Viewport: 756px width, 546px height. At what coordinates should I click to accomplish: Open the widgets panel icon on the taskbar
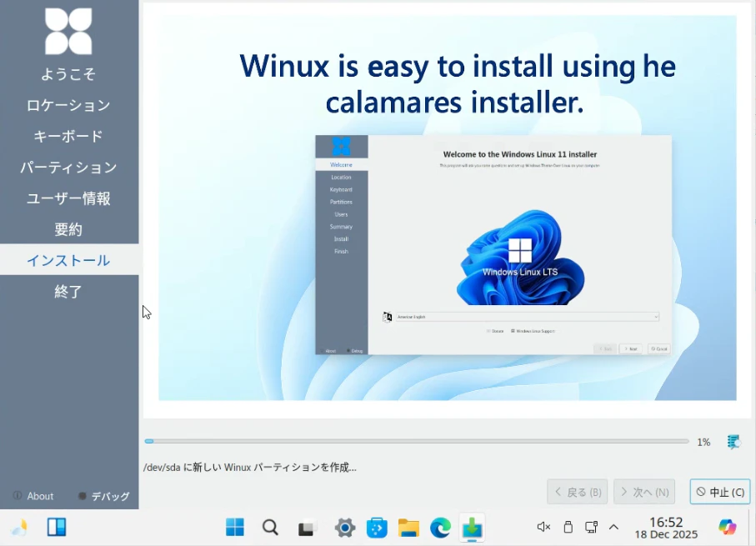tap(57, 527)
